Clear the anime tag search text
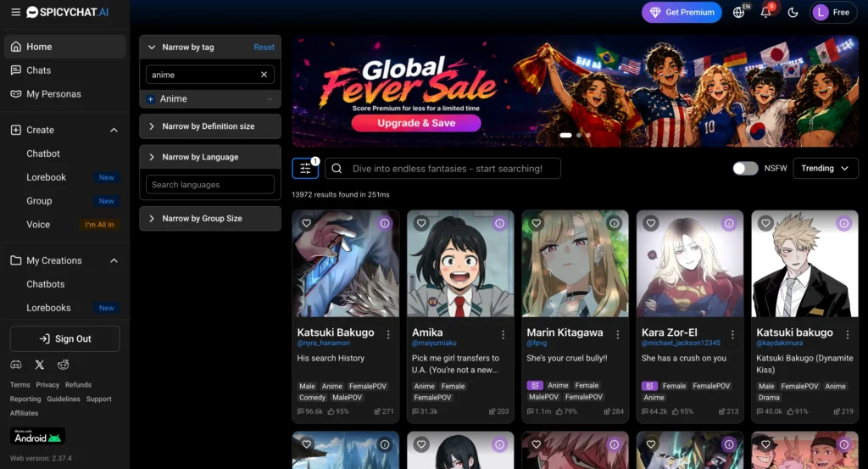This screenshot has height=469, width=868. 264,74
